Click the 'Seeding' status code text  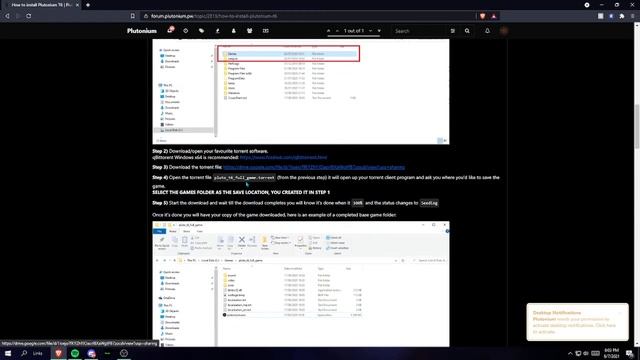click(429, 203)
